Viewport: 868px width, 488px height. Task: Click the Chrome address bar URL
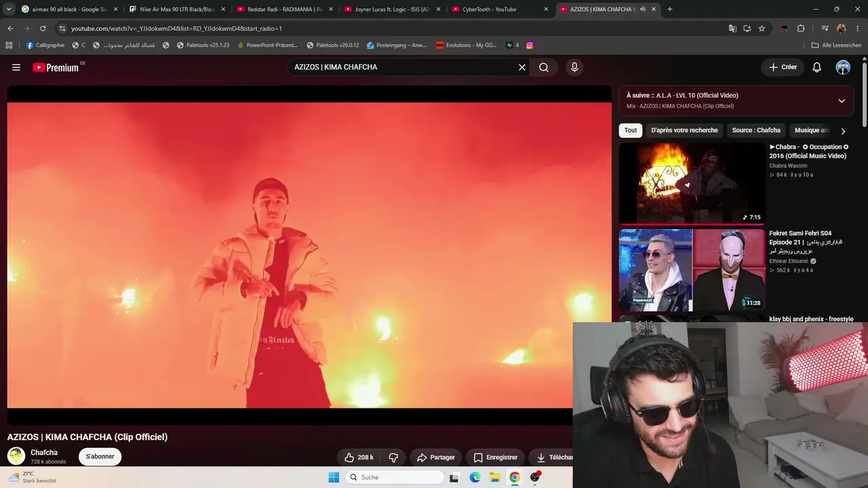click(x=176, y=28)
